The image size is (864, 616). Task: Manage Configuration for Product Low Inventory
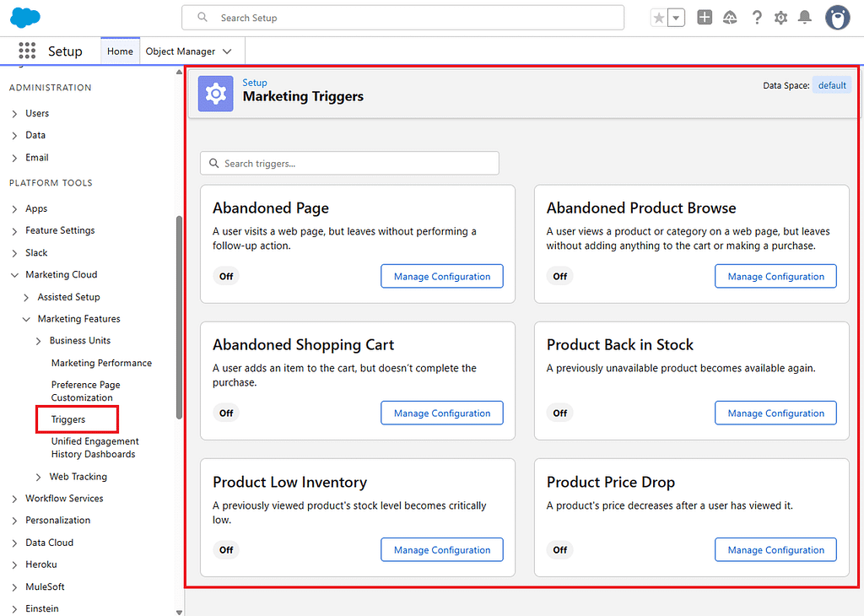(x=442, y=549)
